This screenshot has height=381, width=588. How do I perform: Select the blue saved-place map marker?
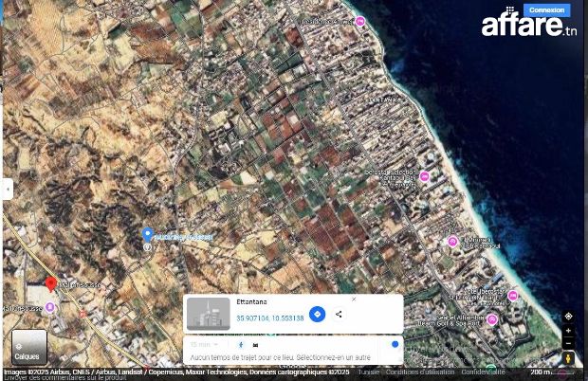tap(147, 234)
